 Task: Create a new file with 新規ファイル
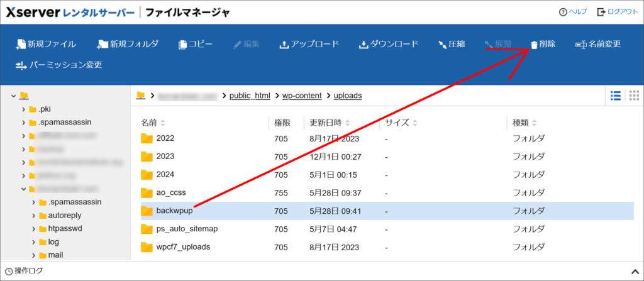click(x=46, y=44)
